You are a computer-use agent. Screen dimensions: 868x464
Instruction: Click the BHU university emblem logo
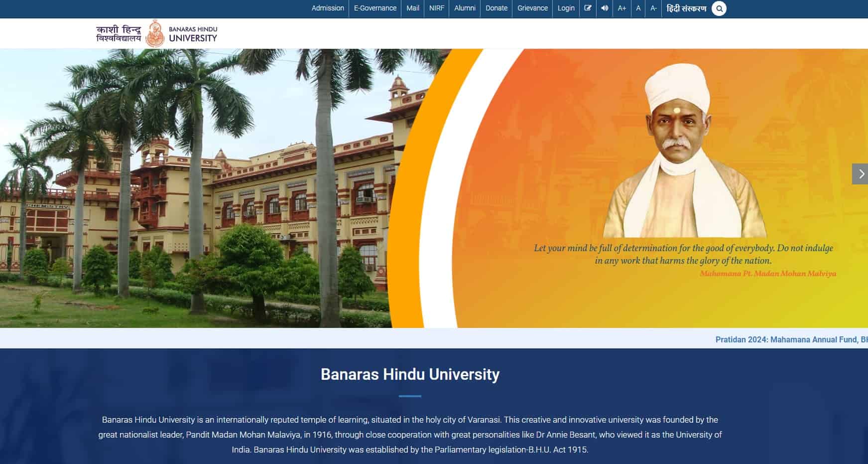coord(156,33)
